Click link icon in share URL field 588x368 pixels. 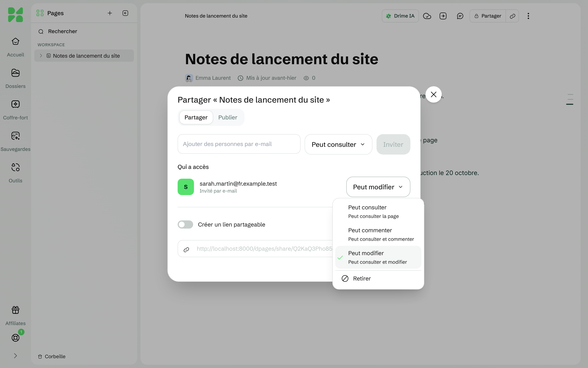(186, 250)
